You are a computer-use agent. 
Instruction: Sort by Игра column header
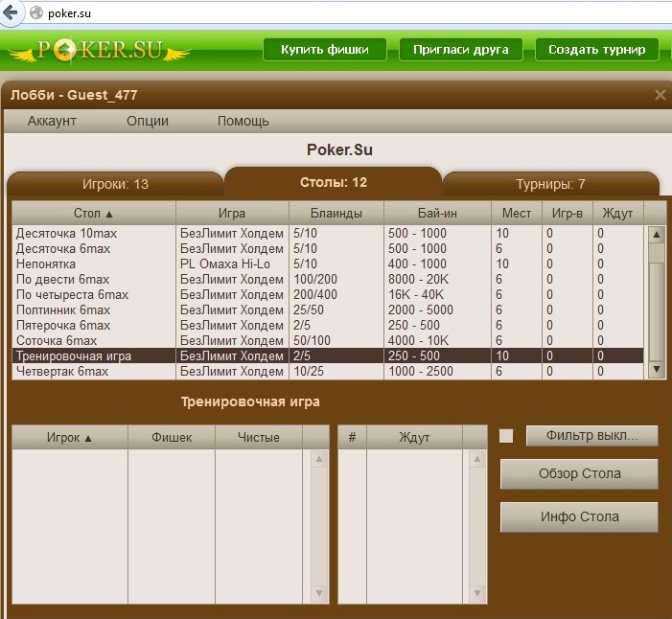click(x=232, y=213)
